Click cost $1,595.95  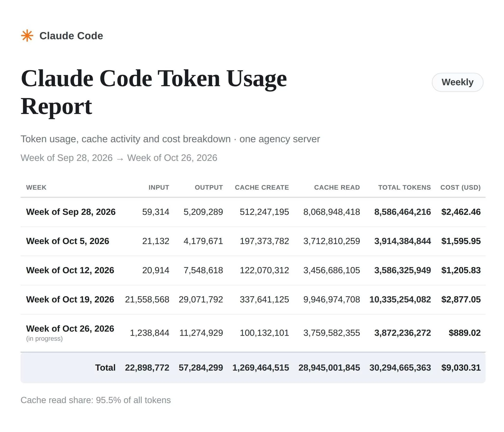pyautogui.click(x=461, y=241)
